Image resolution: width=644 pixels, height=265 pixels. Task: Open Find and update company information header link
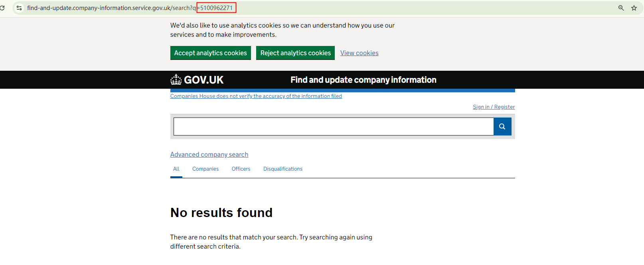363,80
